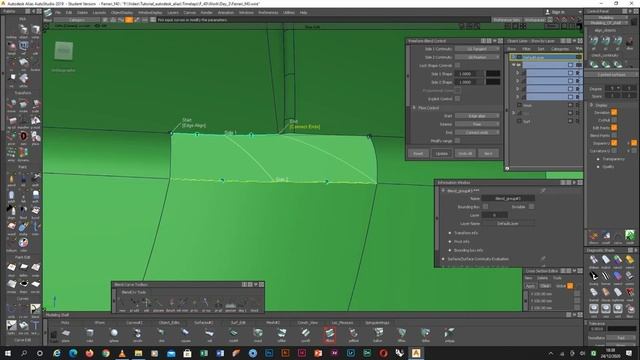Switch to Object_Edits shelf tab

tap(169, 322)
